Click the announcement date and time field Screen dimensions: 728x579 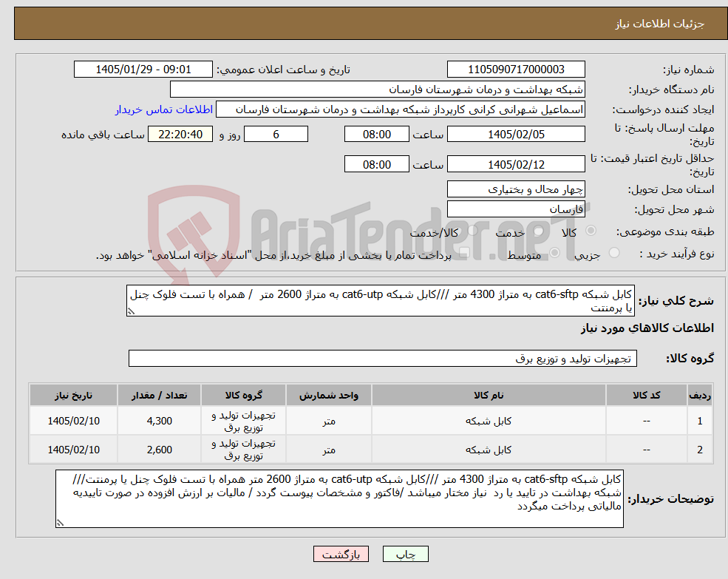click(x=143, y=70)
